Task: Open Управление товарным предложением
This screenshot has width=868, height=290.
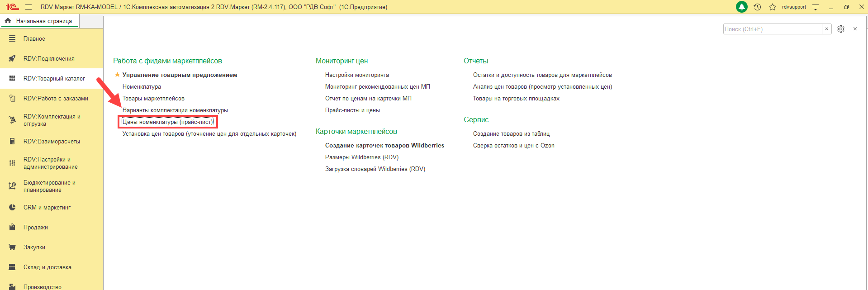Action: [x=180, y=75]
